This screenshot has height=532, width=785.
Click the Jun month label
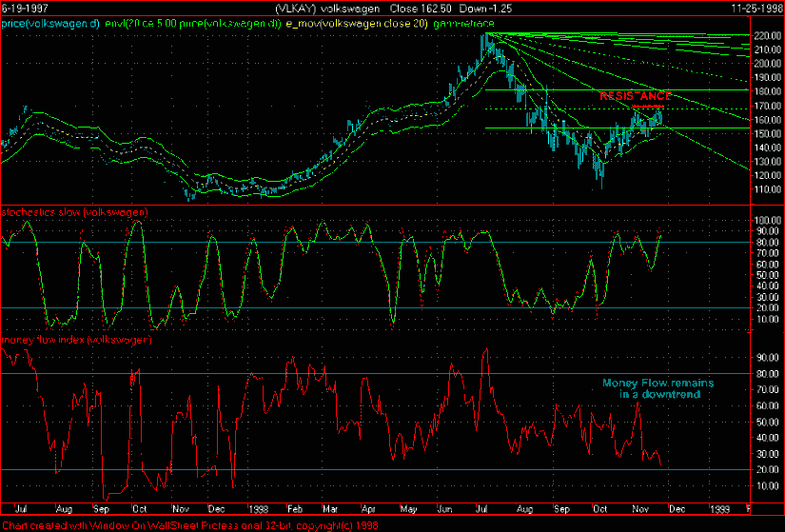(x=444, y=509)
